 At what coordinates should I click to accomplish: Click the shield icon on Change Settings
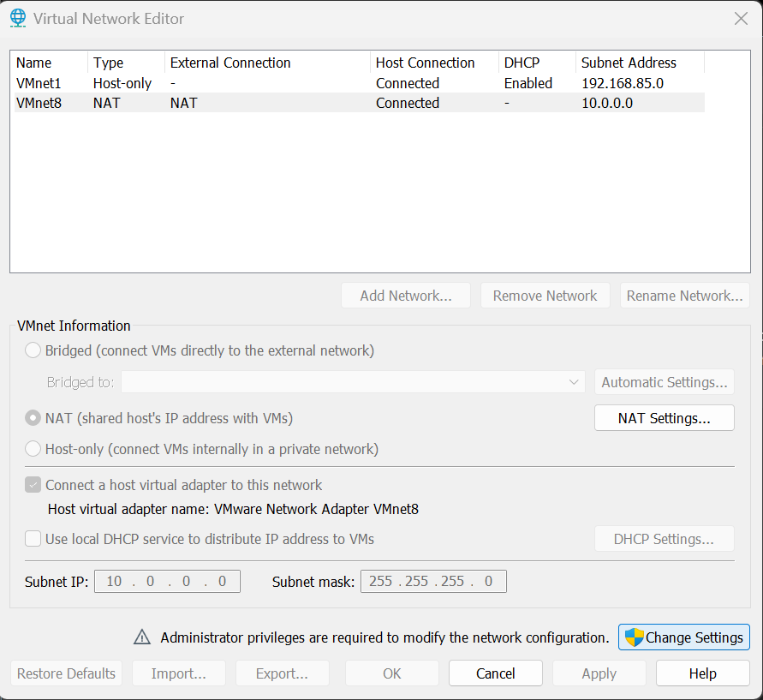coord(634,637)
